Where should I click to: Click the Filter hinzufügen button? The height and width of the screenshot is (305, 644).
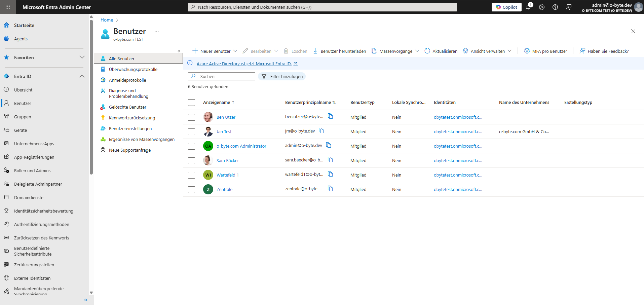tap(282, 77)
